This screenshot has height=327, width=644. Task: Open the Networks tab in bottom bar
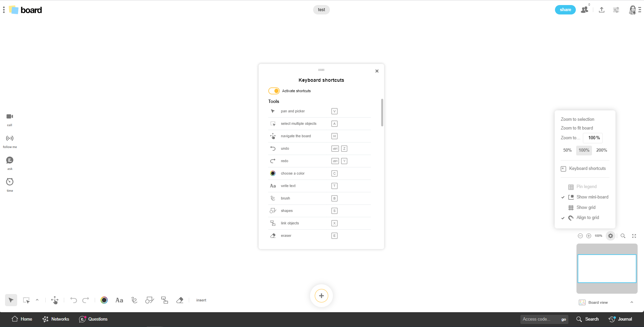pos(56,319)
